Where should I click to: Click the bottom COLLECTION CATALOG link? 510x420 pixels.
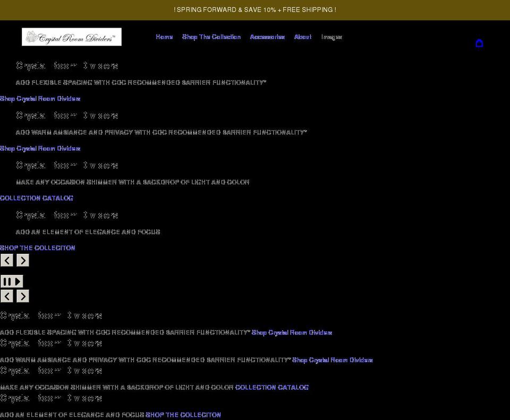[x=271, y=387]
